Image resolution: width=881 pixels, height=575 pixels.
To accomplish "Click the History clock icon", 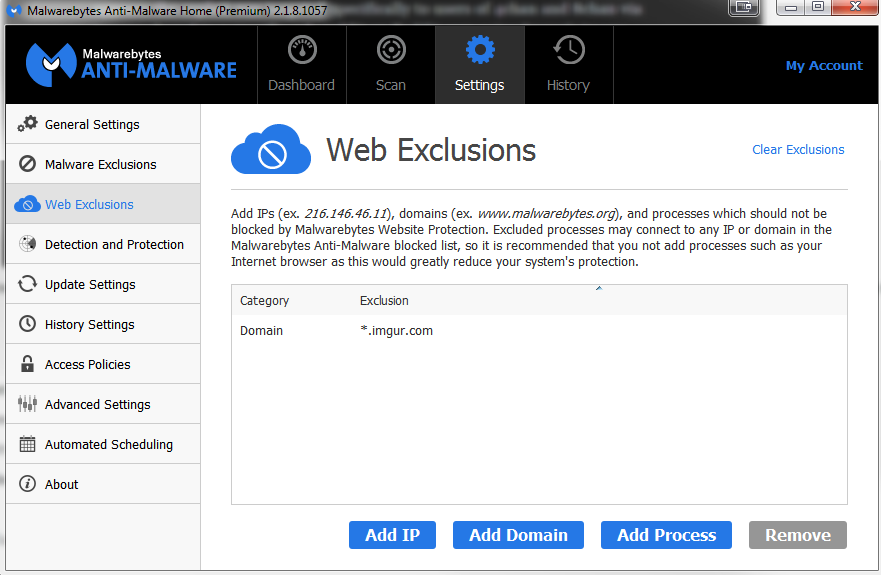I will click(x=569, y=50).
